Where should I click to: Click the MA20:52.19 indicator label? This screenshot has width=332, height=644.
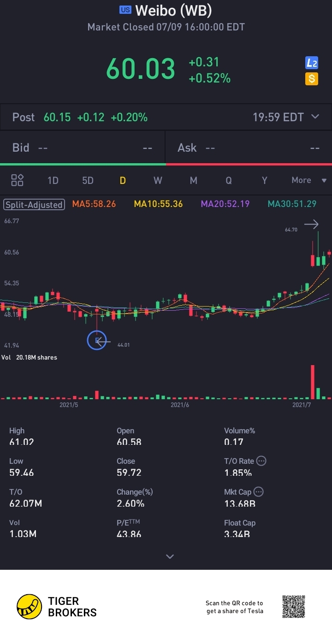click(x=225, y=204)
